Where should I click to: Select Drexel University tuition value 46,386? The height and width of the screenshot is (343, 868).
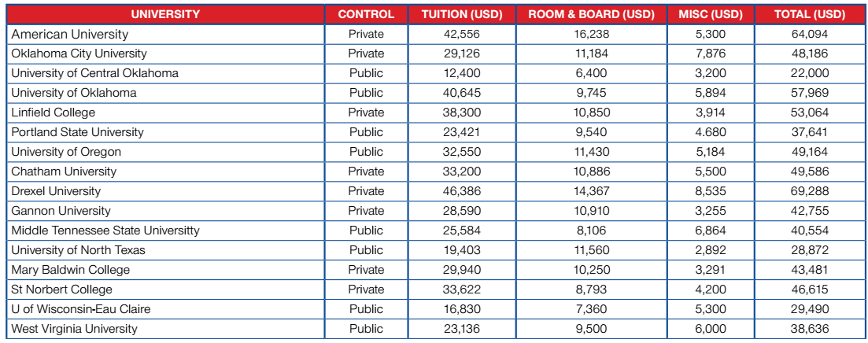tap(462, 191)
